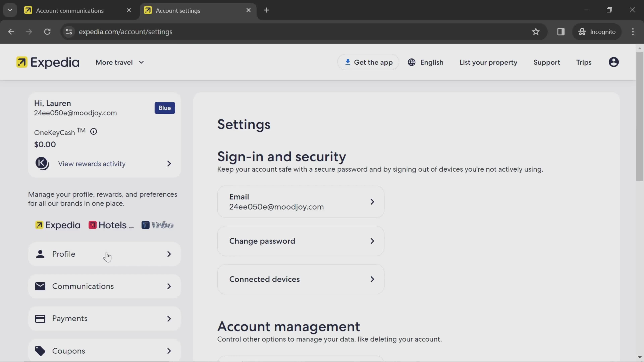
Task: Open the Profile section
Action: (104, 254)
